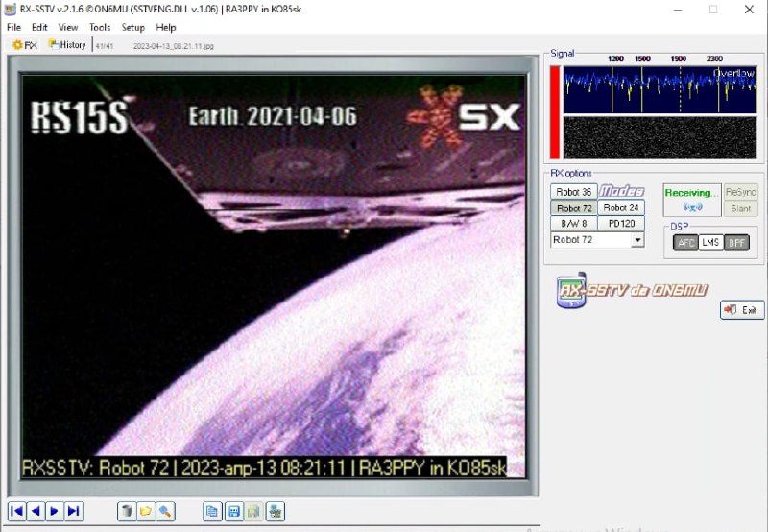Toggle the BPF DSP filter
768x532 pixels.
tap(736, 243)
